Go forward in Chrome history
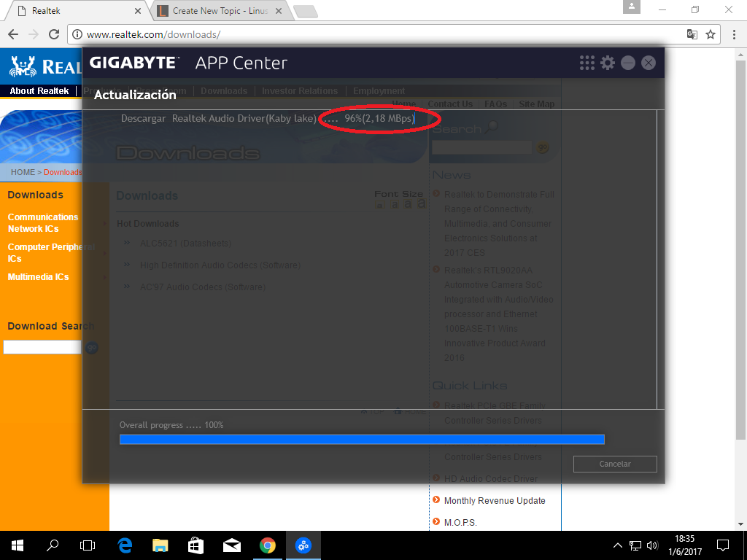 point(34,34)
